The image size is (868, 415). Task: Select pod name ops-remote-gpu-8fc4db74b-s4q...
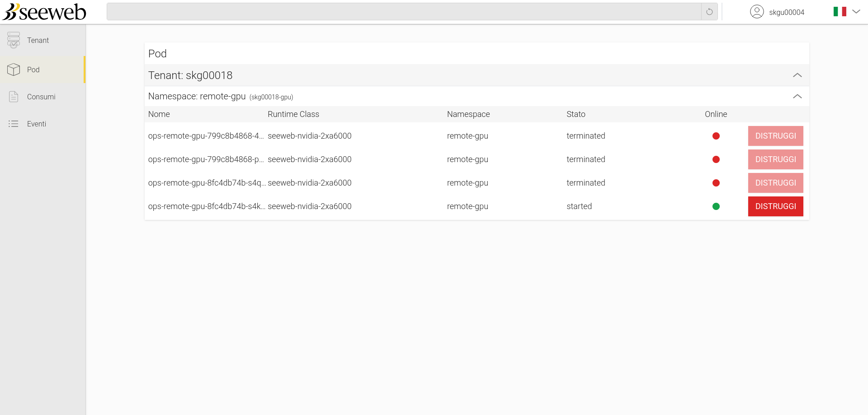coord(207,183)
